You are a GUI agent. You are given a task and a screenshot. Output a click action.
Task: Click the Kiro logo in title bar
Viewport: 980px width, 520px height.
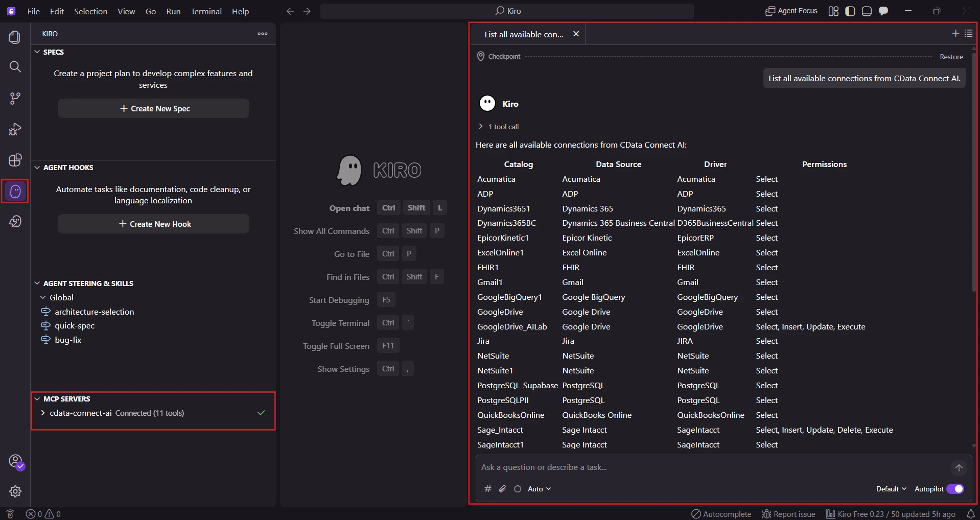click(11, 11)
